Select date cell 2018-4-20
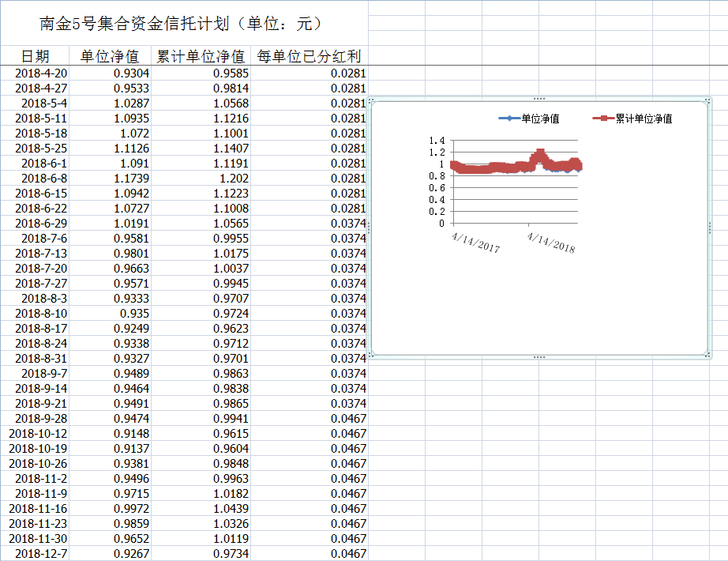This screenshot has width=728, height=561. click(35, 73)
